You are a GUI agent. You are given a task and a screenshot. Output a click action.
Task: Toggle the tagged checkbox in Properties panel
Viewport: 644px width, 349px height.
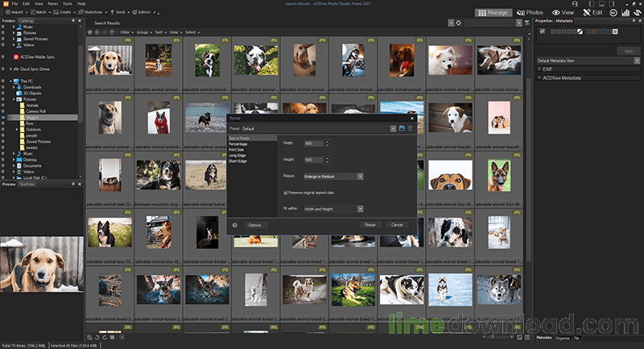[x=543, y=31]
